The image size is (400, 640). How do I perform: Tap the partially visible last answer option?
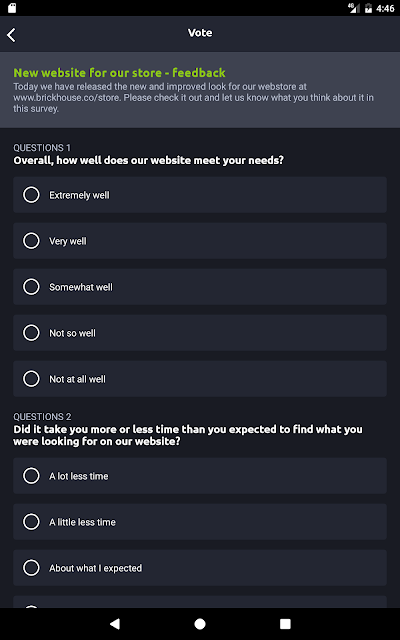click(x=200, y=602)
